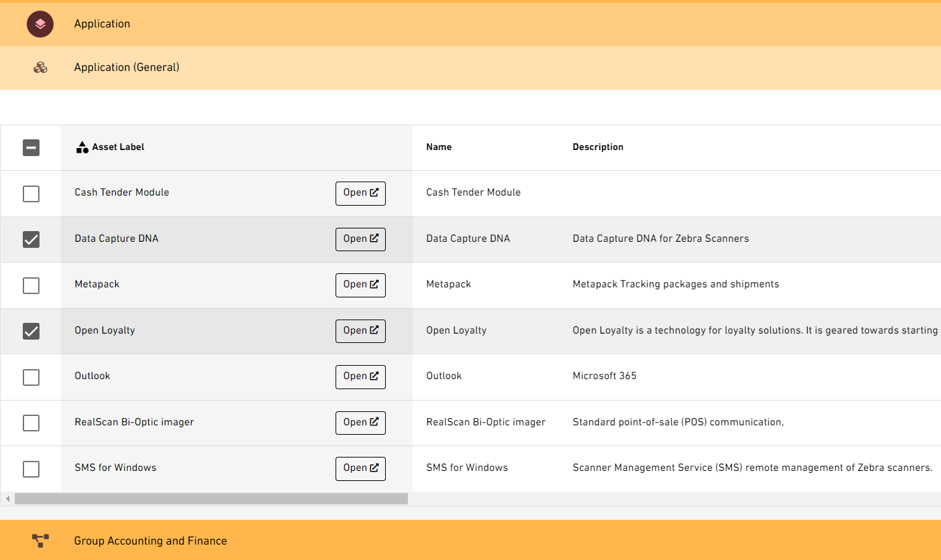Click the Description column header

(597, 147)
